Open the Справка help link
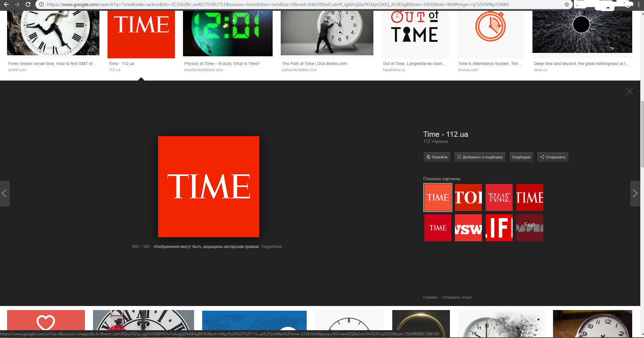Viewport: 644px width, 338px height. pyautogui.click(x=430, y=297)
